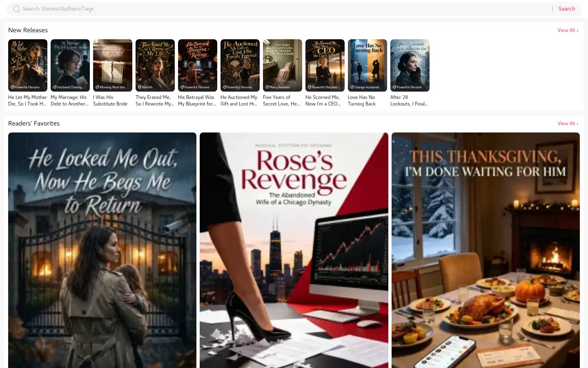The height and width of the screenshot is (368, 588).
Task: Click the Change husbands tag icon
Action: tap(352, 87)
